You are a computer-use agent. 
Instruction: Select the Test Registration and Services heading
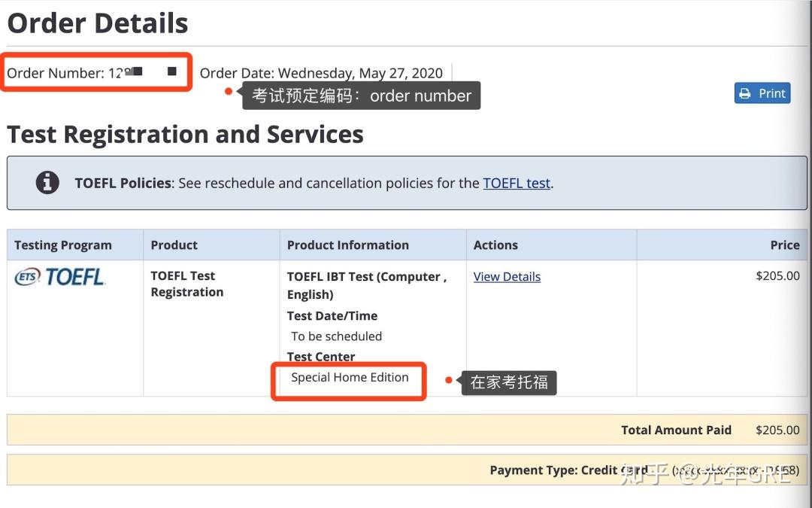click(x=185, y=135)
